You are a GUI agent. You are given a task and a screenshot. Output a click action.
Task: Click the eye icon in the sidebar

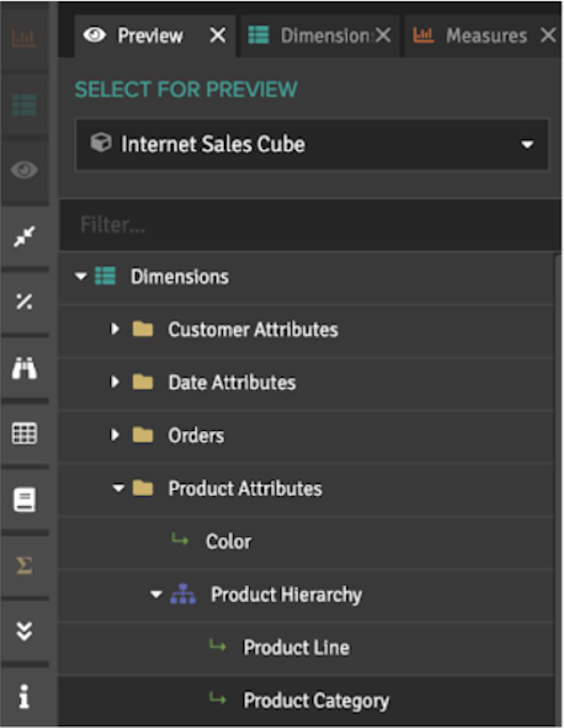point(24,170)
